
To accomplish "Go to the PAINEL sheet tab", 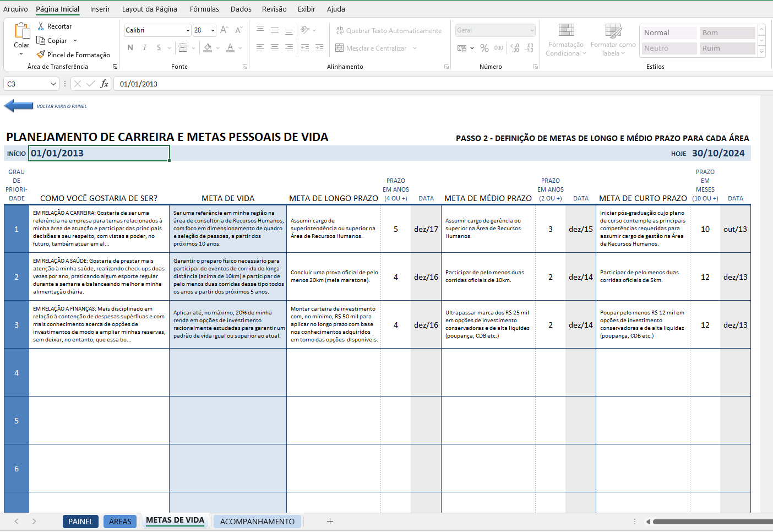I will point(80,522).
